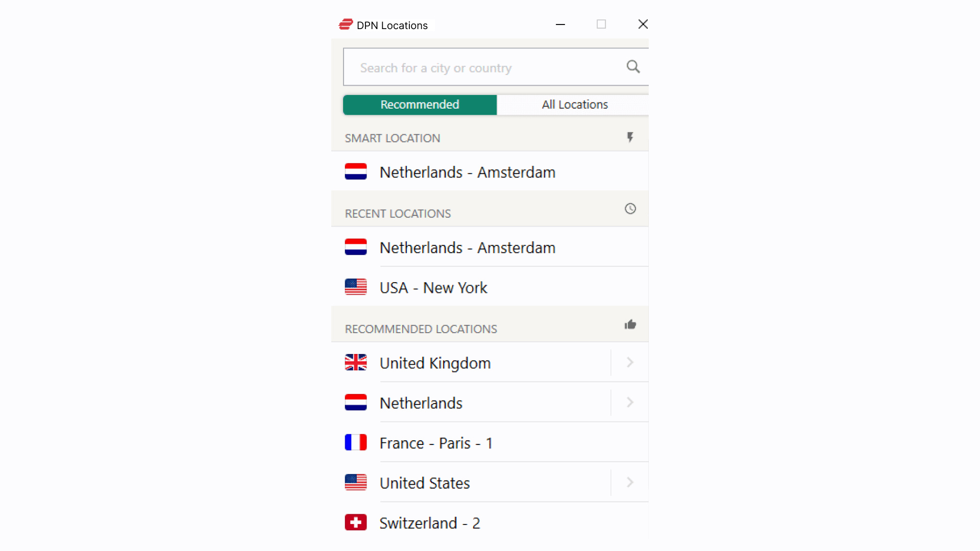The width and height of the screenshot is (980, 551).
Task: Click the Smart Location lightning bolt icon
Action: point(629,138)
